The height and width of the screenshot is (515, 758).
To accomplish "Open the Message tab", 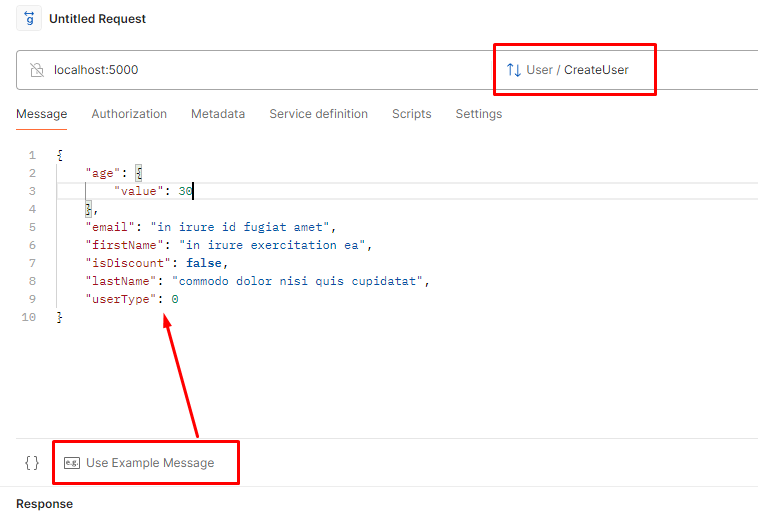I will tap(42, 114).
